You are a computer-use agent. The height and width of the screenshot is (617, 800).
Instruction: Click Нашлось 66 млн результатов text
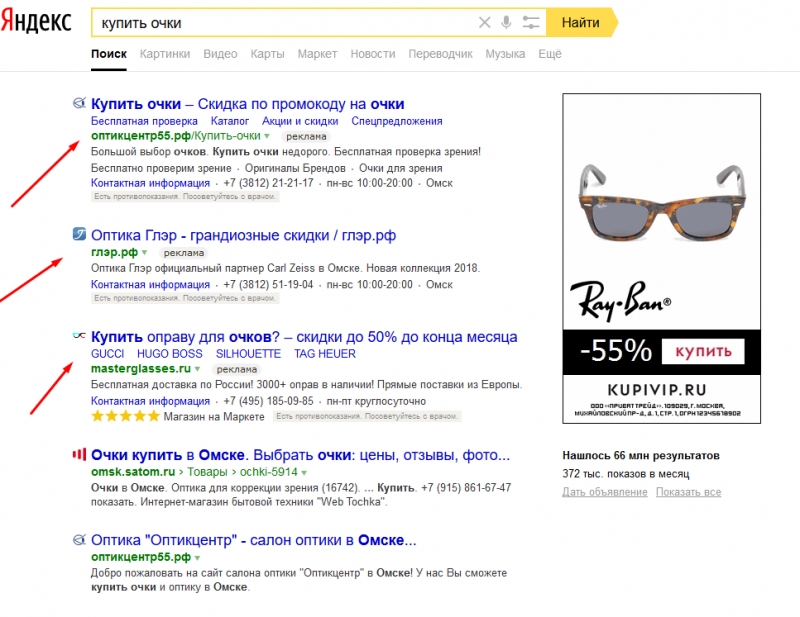pos(641,455)
